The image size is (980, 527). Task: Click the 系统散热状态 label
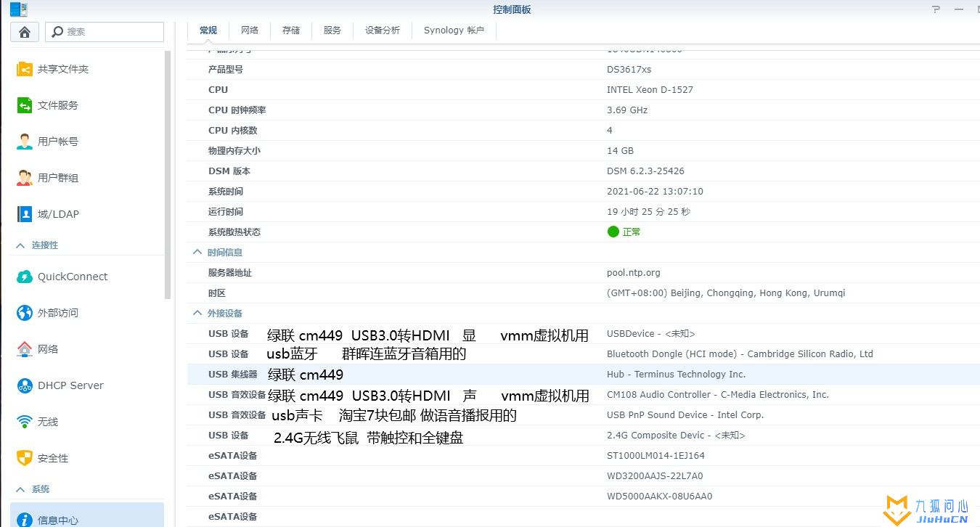coord(234,232)
